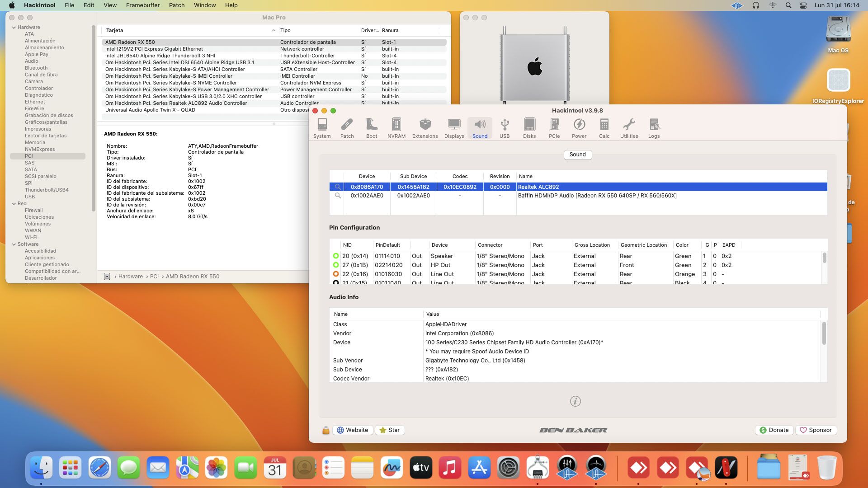Click the Donate button

(774, 430)
